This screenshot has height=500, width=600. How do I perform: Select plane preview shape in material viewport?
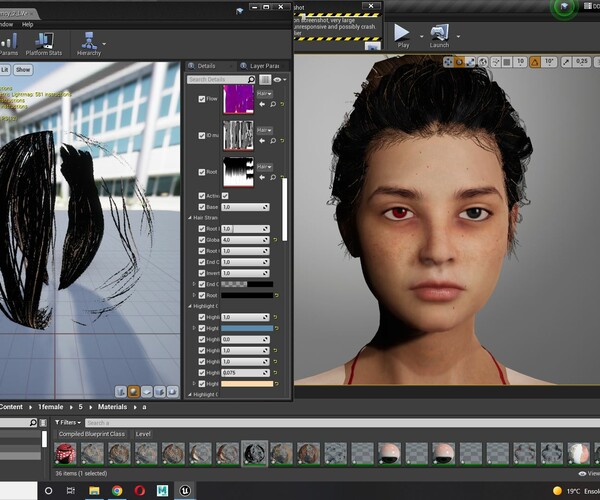click(x=147, y=391)
